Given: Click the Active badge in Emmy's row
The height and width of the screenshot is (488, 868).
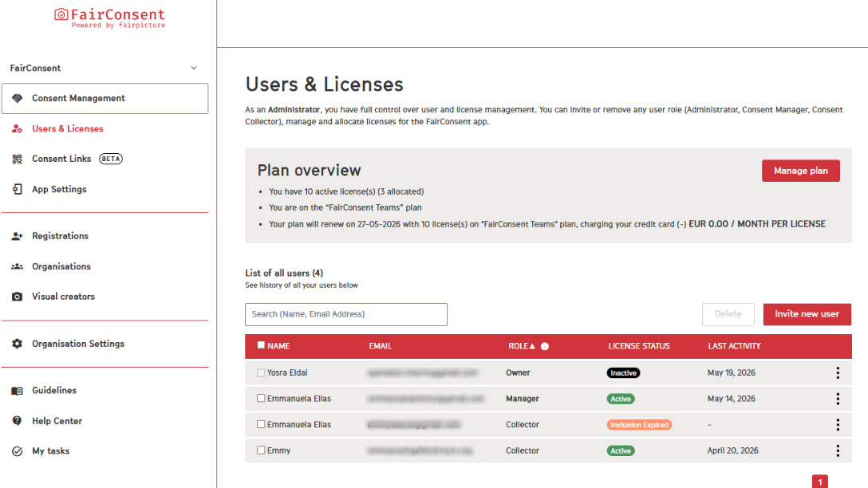Looking at the screenshot, I should pos(621,451).
